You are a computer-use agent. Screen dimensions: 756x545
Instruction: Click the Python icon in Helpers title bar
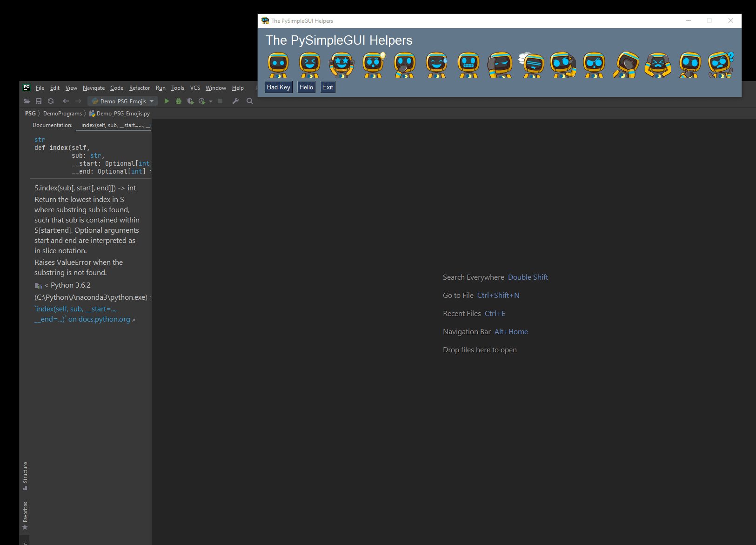point(265,20)
